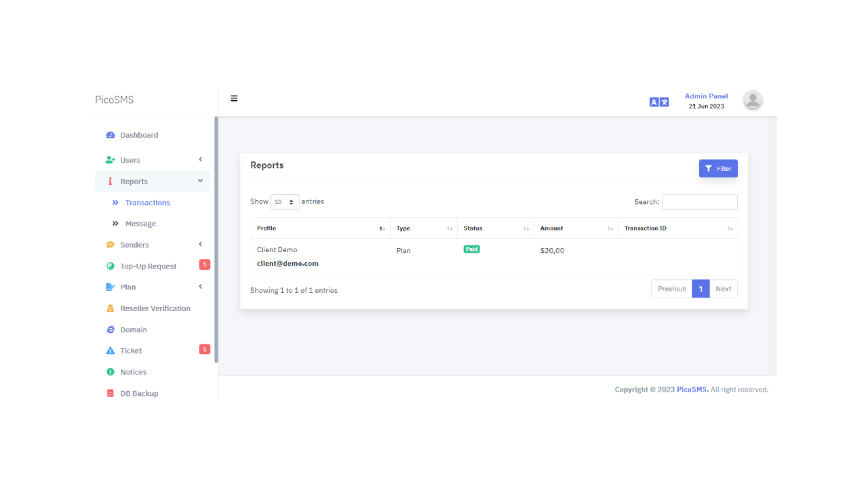Expand the Users menu
The image size is (868, 488).
[x=132, y=160]
